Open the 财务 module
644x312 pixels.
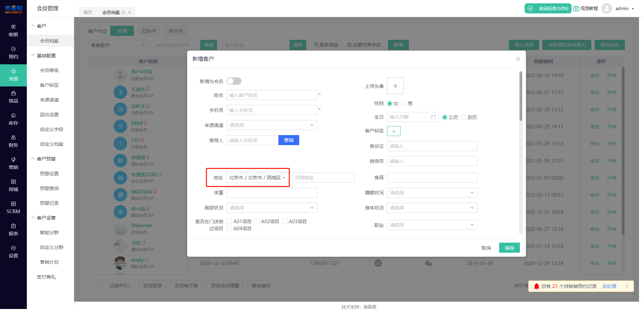point(13,141)
